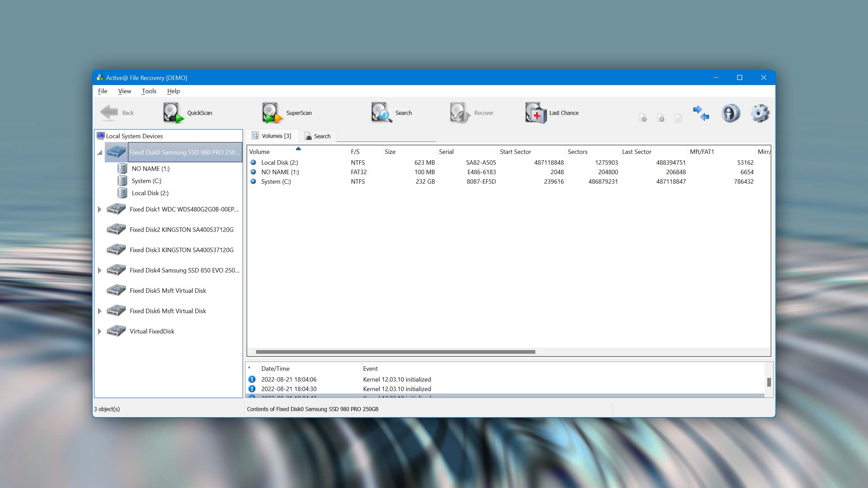The image size is (868, 488).
Task: Select Fixed Disk6 Msft Virtual Disk
Action: point(168,311)
